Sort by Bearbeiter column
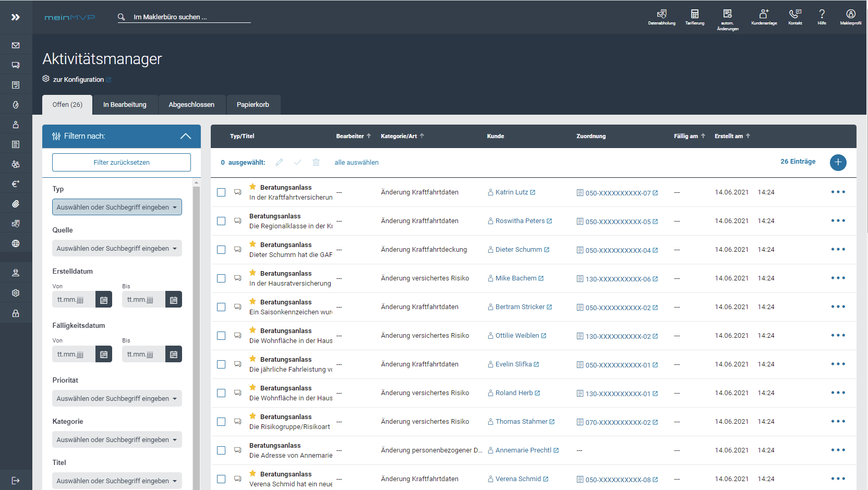 tap(353, 136)
